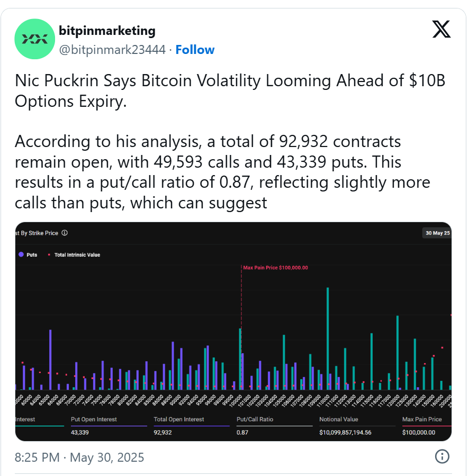Toggle Total Intrinsic Value legend entry

pyautogui.click(x=77, y=254)
